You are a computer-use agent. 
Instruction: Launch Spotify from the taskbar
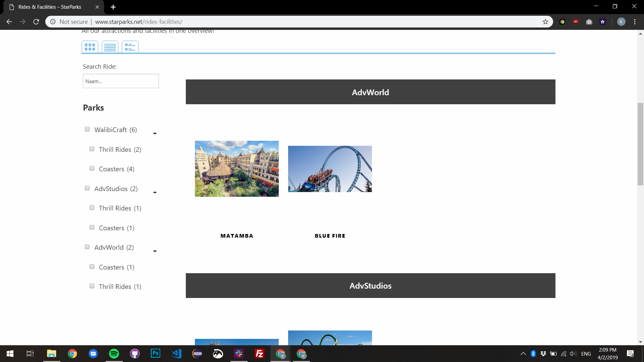pyautogui.click(x=114, y=354)
